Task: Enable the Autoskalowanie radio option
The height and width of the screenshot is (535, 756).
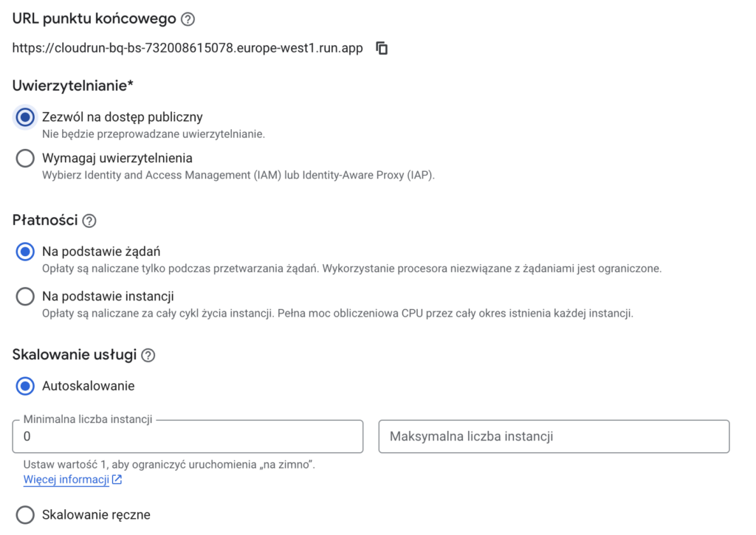Action: pyautogui.click(x=25, y=386)
